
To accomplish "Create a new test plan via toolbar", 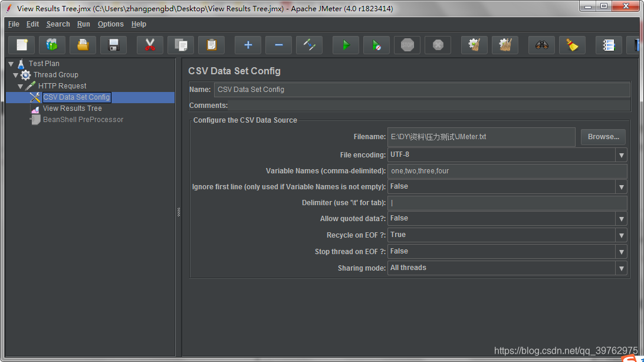I will [x=22, y=45].
